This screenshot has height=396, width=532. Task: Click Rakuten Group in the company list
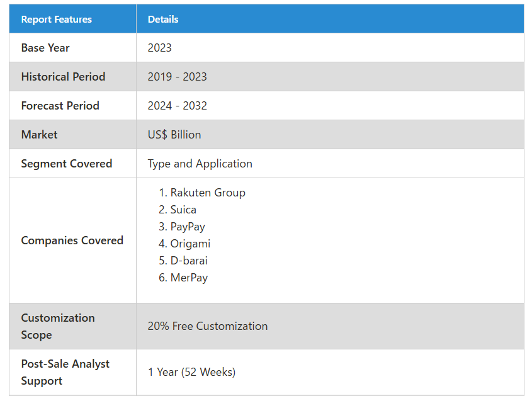click(x=208, y=193)
